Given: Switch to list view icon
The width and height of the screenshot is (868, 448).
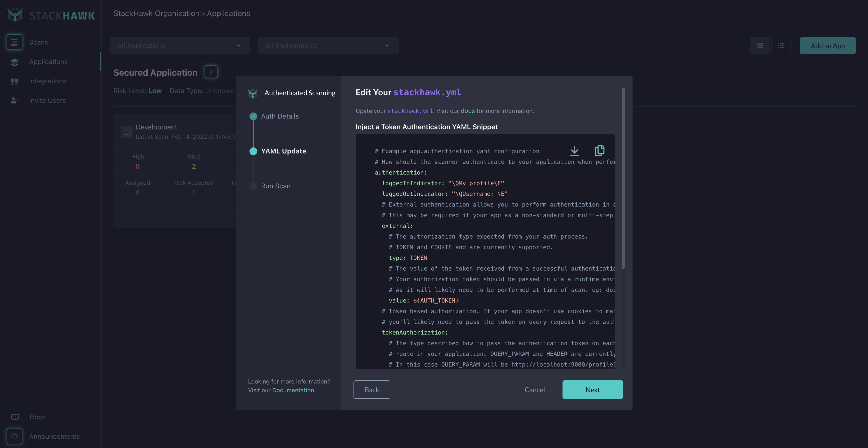Looking at the screenshot, I should point(781,46).
